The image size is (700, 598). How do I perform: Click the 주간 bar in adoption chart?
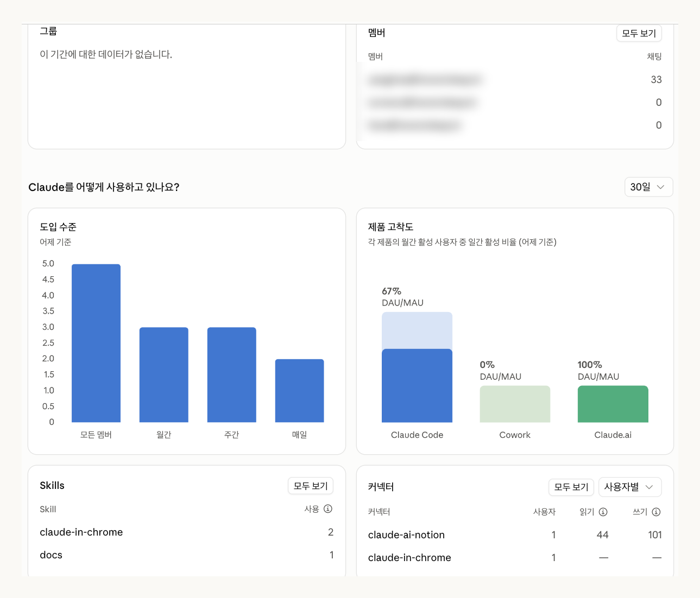[232, 374]
